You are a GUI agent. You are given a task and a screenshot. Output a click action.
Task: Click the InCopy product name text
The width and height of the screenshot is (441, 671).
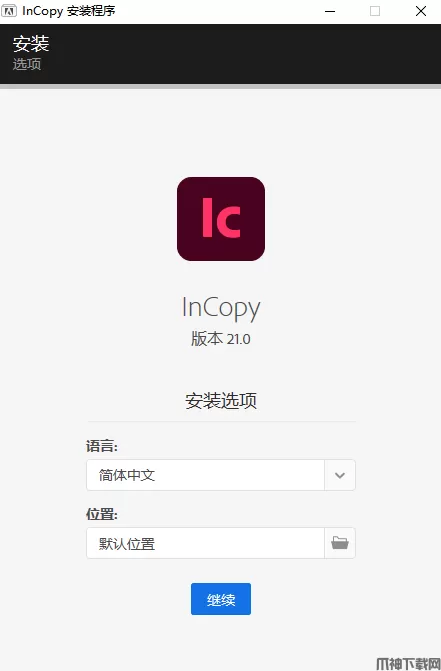[221, 308]
